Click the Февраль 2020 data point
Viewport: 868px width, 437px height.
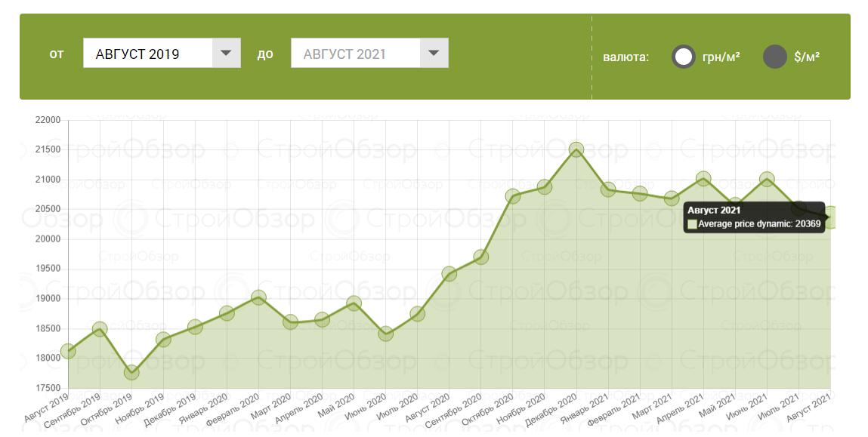(x=258, y=297)
